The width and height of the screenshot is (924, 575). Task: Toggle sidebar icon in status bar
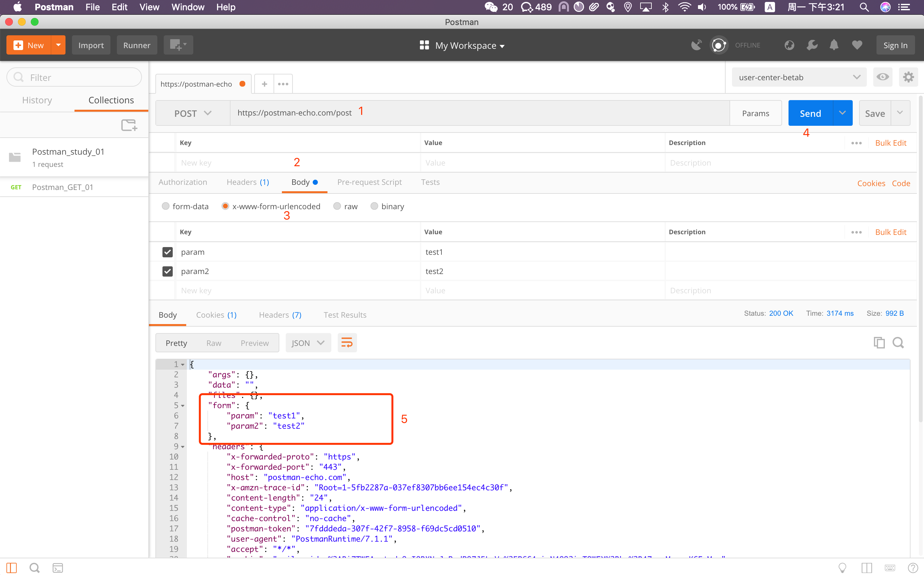(12, 568)
